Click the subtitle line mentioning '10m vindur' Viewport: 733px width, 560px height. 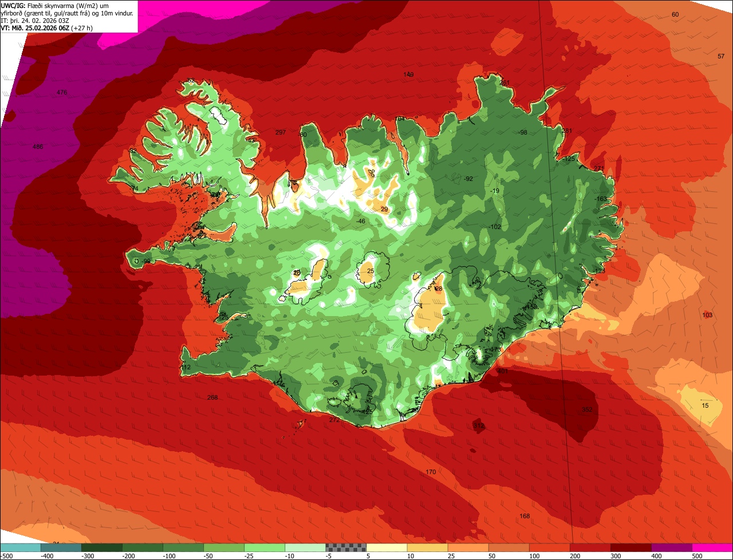67,13
